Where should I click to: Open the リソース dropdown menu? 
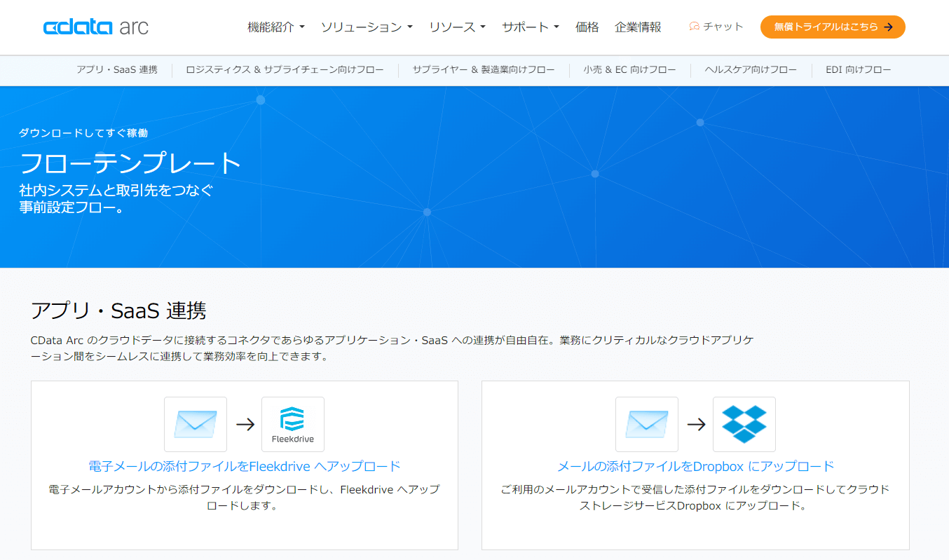point(456,27)
